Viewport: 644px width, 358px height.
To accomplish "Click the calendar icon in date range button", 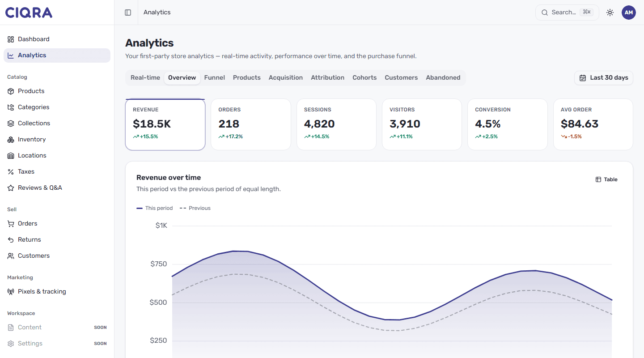I will 583,78.
